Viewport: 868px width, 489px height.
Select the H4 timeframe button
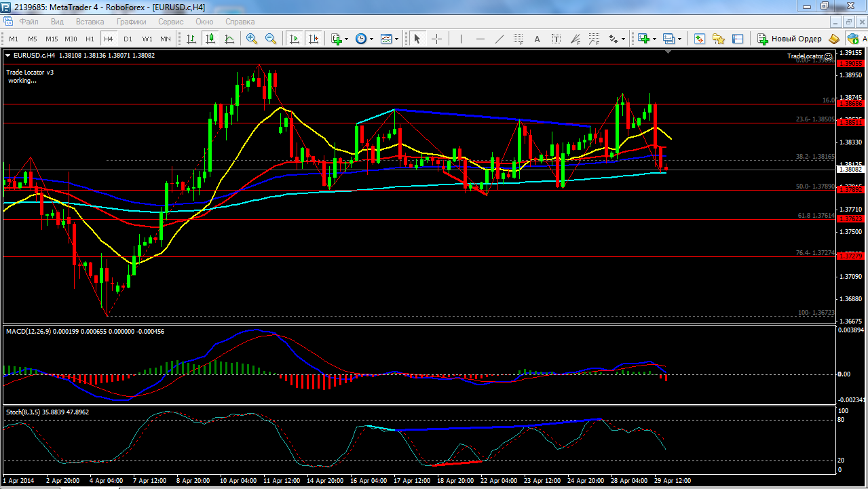tap(109, 39)
